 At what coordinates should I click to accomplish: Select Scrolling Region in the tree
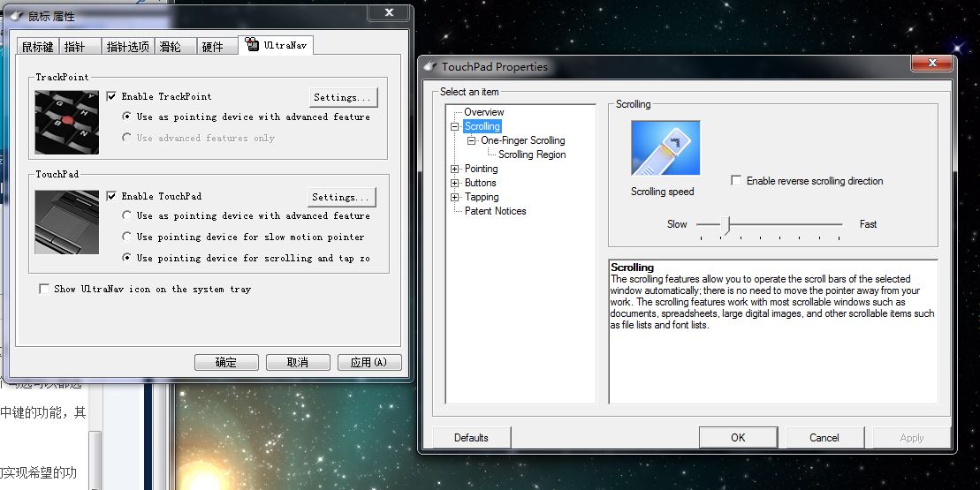(532, 155)
